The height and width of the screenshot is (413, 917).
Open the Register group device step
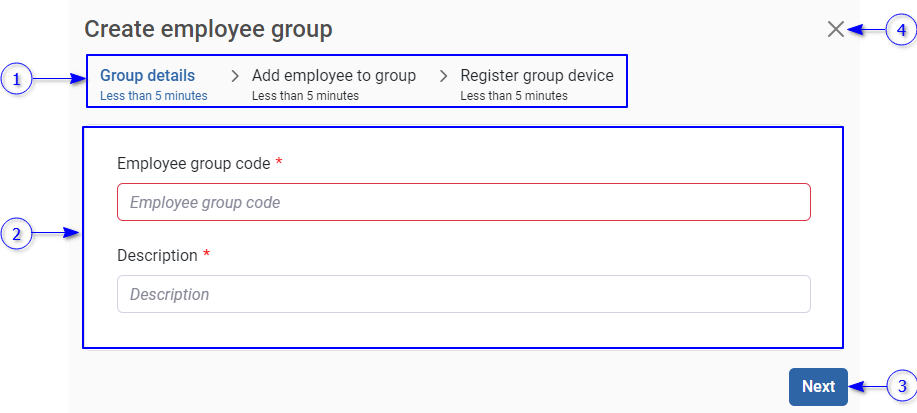click(x=536, y=75)
